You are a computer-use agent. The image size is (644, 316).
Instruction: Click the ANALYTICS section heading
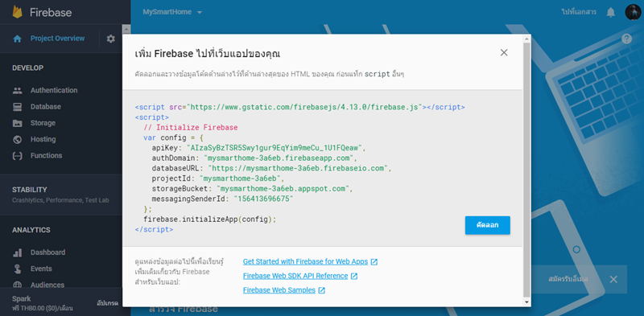31,230
